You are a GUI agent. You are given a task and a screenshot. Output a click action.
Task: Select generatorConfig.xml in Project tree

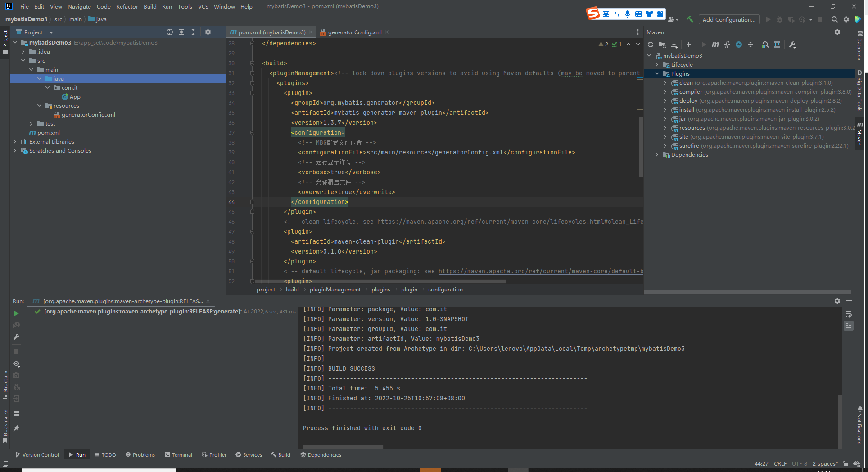point(88,114)
